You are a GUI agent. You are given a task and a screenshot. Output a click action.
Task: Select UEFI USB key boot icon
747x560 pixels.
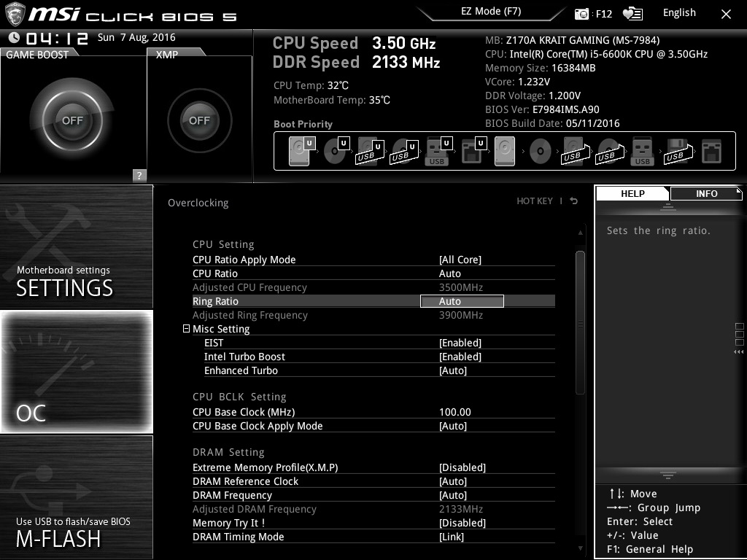(438, 152)
